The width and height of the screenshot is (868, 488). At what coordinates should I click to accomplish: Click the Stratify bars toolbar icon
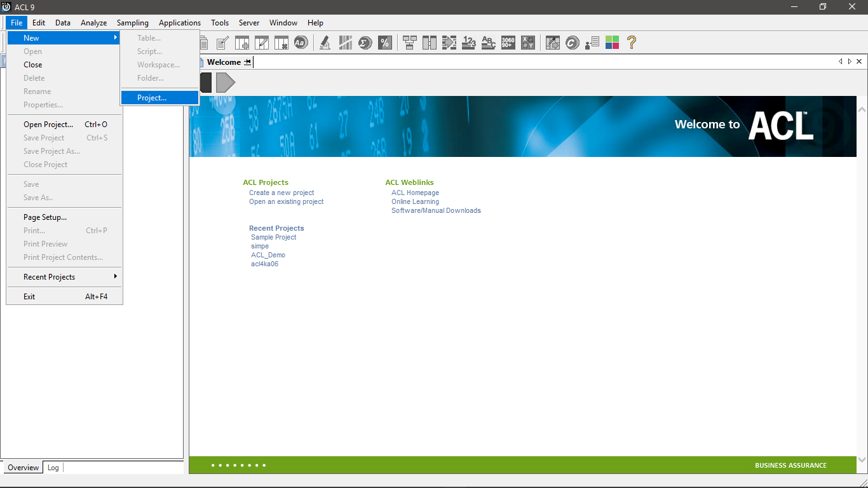(x=345, y=43)
